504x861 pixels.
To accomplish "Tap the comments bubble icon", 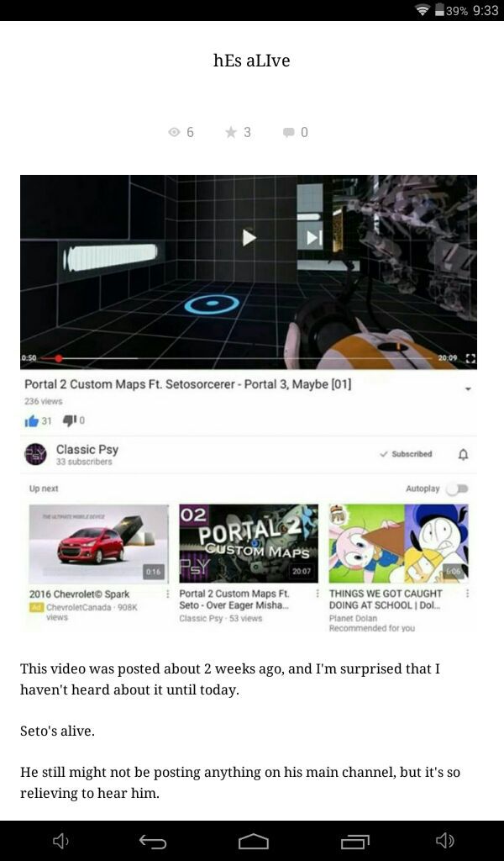I will tap(288, 132).
